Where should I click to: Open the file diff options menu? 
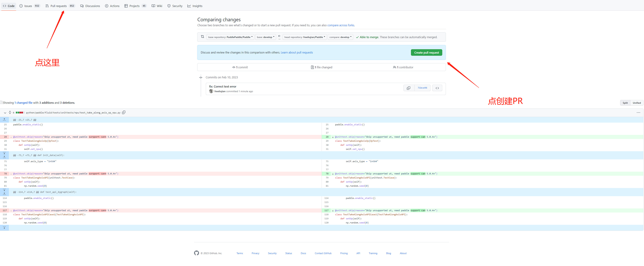638,113
